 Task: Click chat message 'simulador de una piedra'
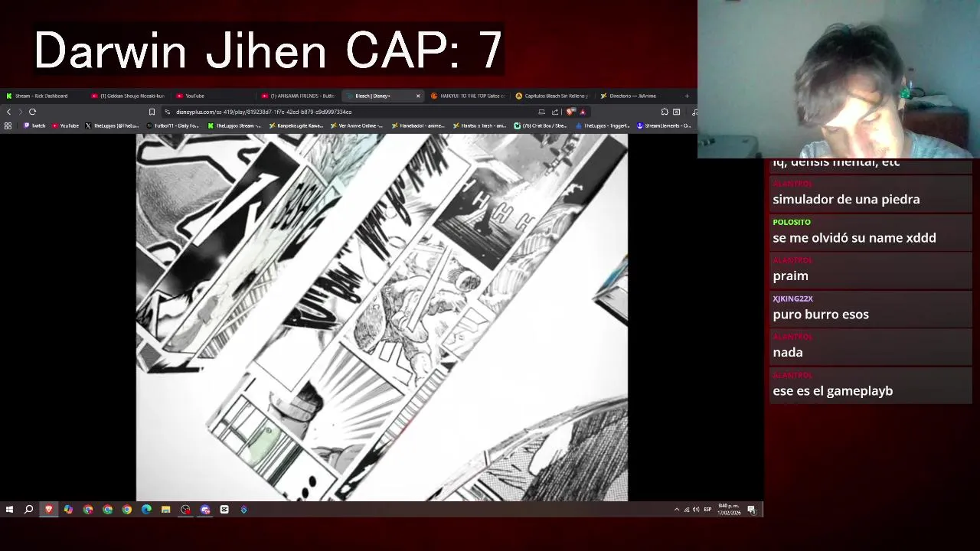click(846, 200)
